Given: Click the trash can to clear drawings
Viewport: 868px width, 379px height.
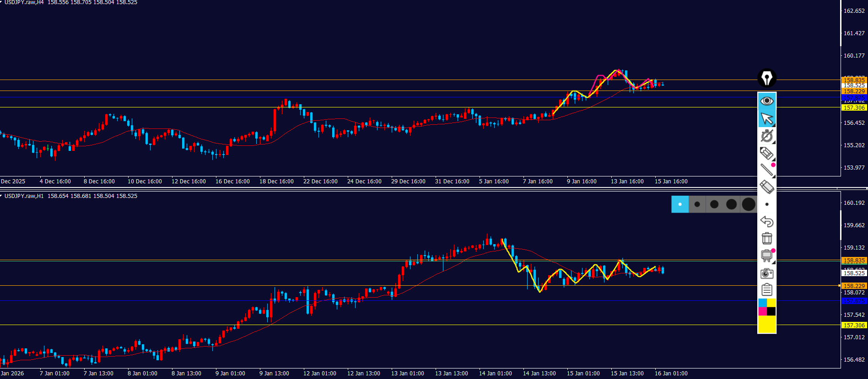Looking at the screenshot, I should click(x=767, y=238).
